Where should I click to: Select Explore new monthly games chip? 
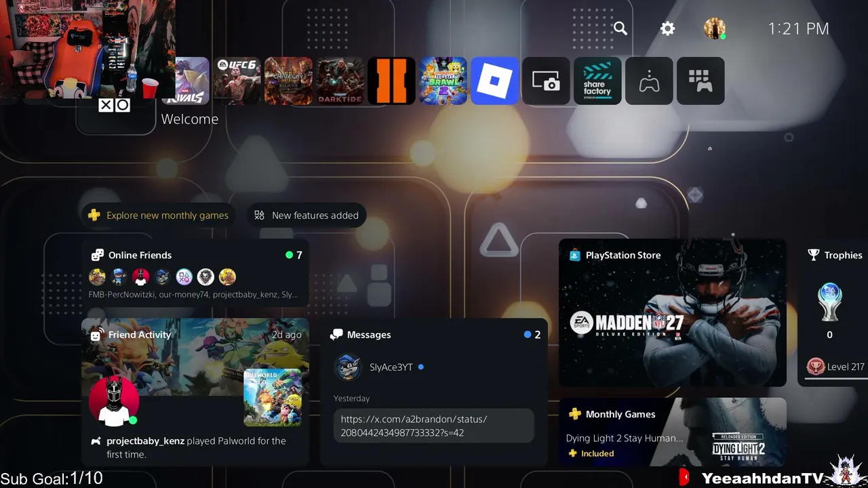pyautogui.click(x=159, y=216)
